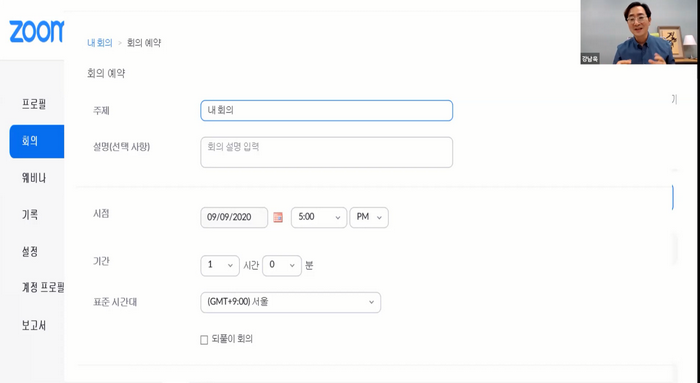
Task: Click the Zoom logo
Action: click(x=37, y=32)
